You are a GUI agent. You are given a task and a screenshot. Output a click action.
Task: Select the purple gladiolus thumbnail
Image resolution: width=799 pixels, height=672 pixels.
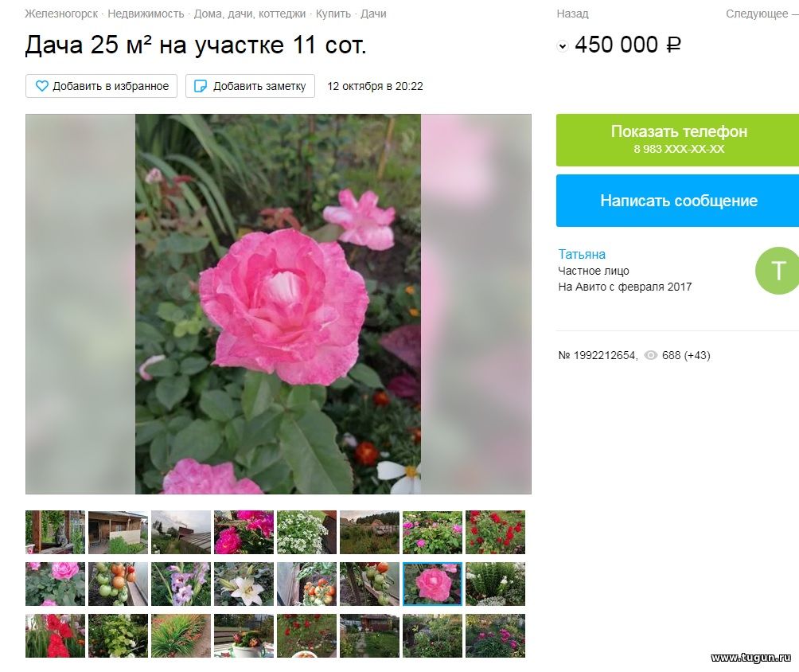(x=181, y=584)
